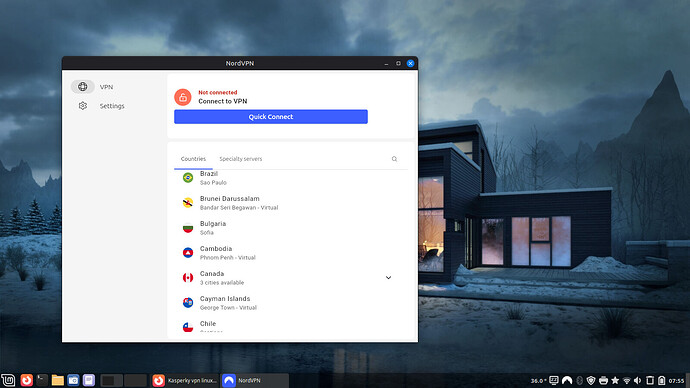The height and width of the screenshot is (388, 690).
Task: Switch to the Specialty servers tab
Action: click(x=241, y=159)
